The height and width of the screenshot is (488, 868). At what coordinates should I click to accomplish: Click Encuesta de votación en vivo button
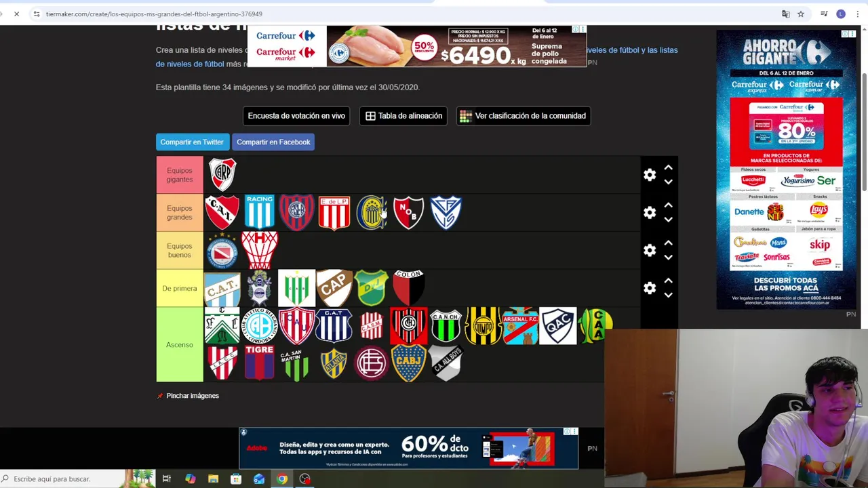[296, 116]
